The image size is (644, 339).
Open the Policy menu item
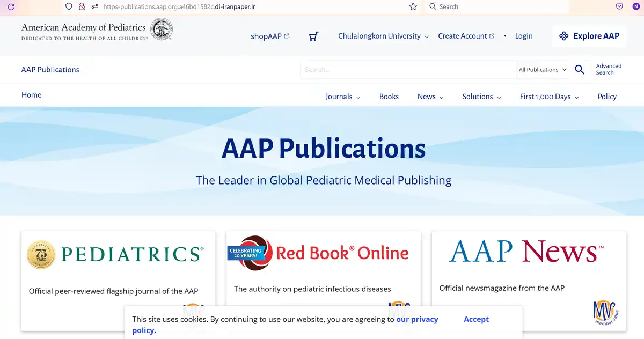click(607, 97)
